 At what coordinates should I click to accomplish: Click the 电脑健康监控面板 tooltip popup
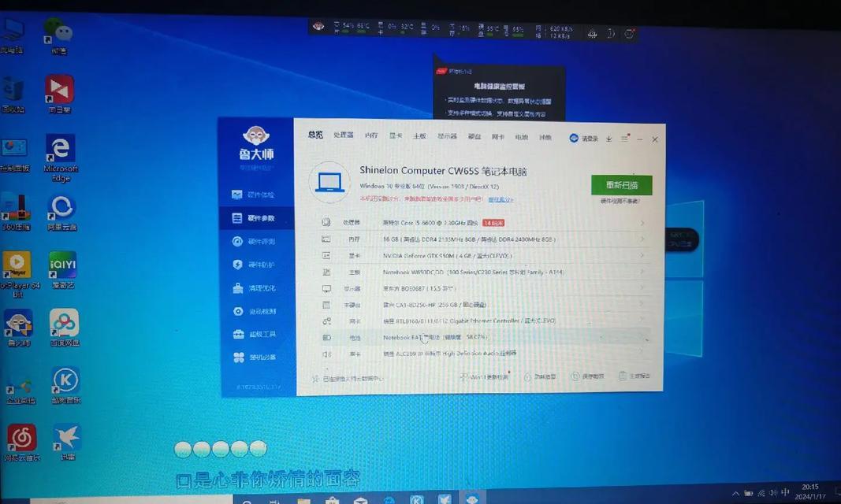[499, 93]
